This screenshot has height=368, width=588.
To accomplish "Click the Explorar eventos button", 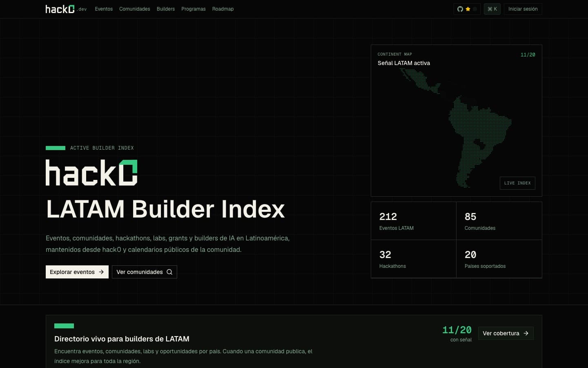I will tap(77, 272).
